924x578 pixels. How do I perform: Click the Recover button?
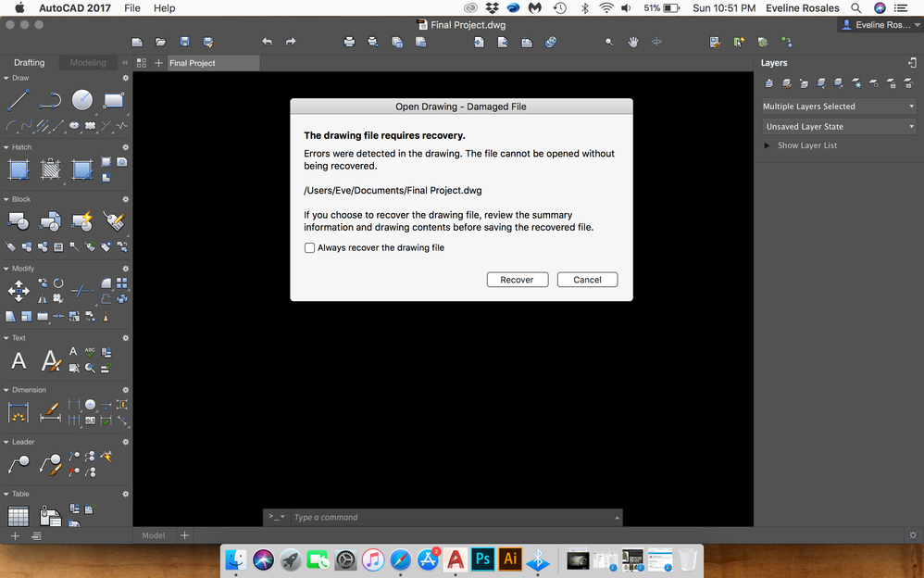[x=518, y=280]
